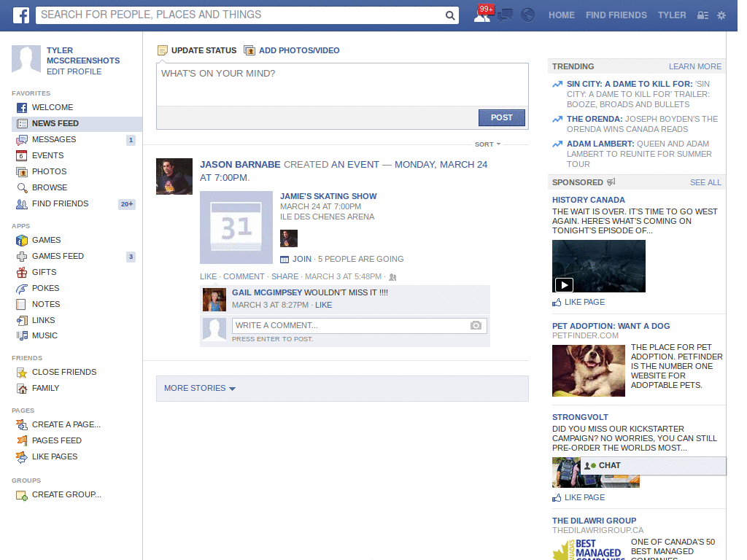747x560 pixels.
Task: Open privacy shortcuts lock icon
Action: tap(703, 15)
